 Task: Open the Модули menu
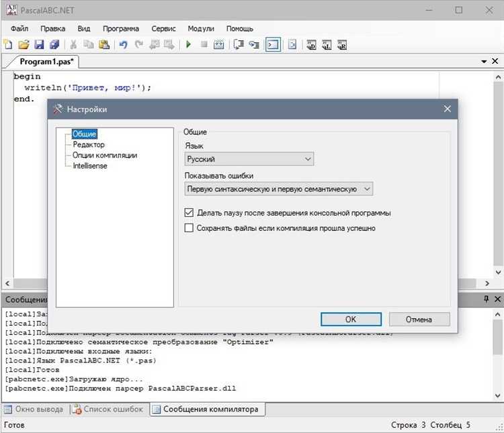201,29
